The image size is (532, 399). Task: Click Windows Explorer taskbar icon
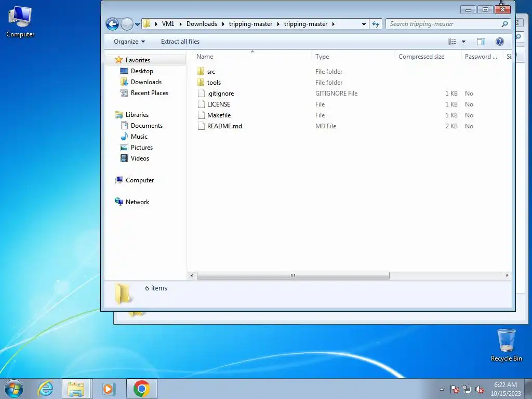click(x=76, y=389)
